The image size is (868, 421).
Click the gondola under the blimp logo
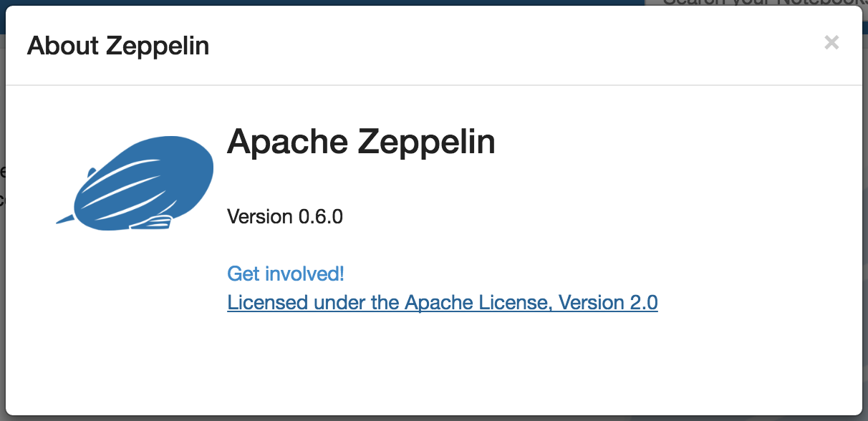point(152,223)
